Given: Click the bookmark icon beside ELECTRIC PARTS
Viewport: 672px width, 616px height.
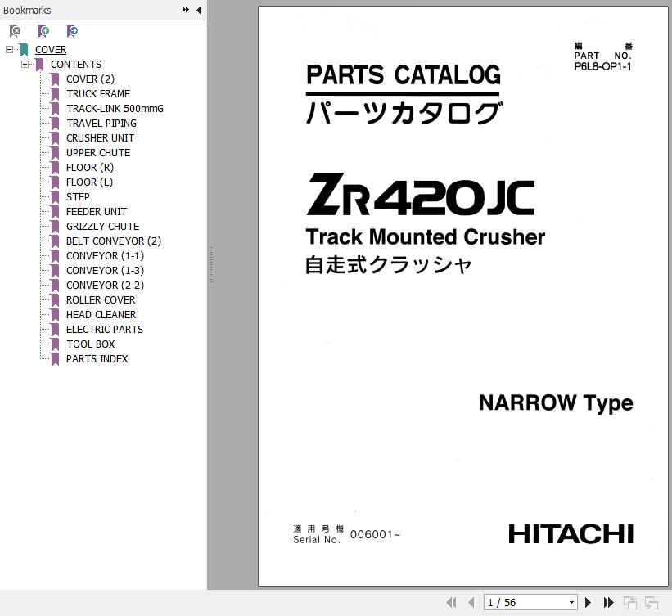Looking at the screenshot, I should [x=54, y=330].
